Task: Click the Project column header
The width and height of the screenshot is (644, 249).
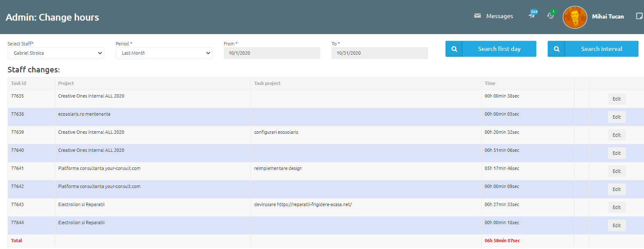Action: click(153, 83)
